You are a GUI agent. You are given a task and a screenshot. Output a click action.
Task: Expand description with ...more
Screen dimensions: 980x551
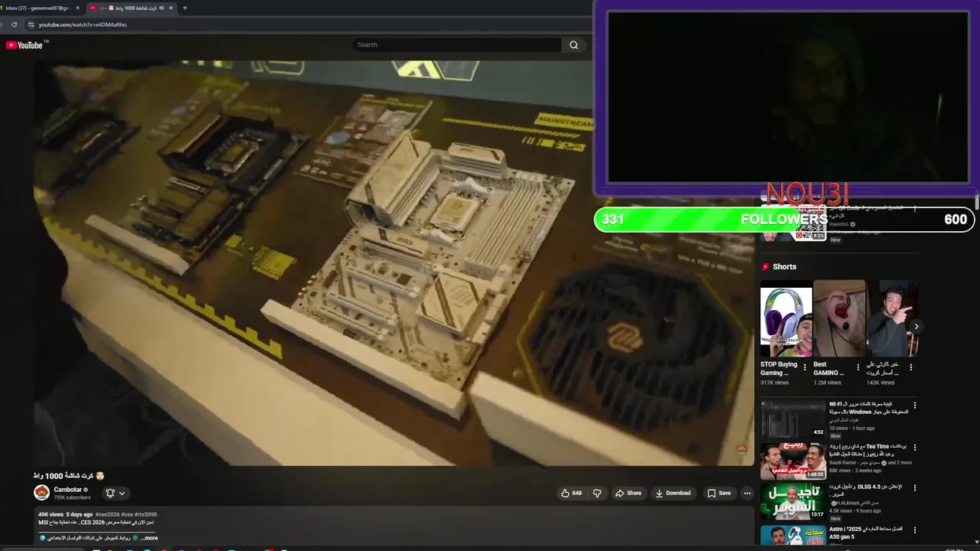(x=149, y=538)
